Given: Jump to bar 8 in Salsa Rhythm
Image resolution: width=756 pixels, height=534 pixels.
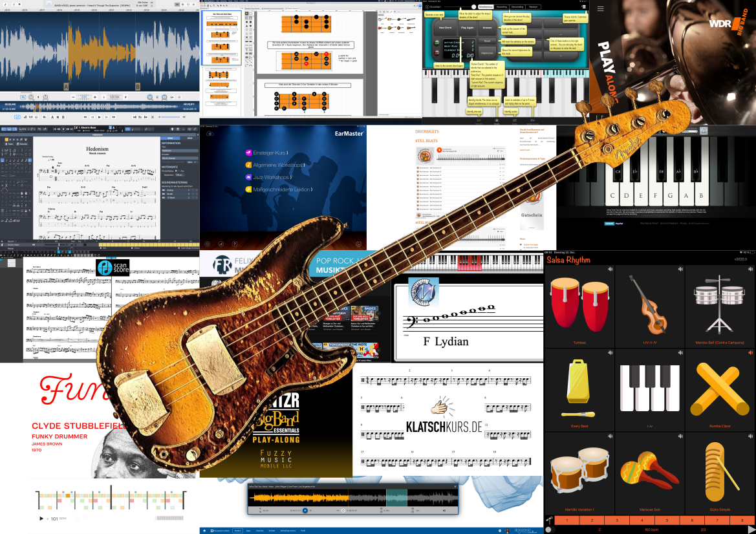Looking at the screenshot, I should (743, 520).
